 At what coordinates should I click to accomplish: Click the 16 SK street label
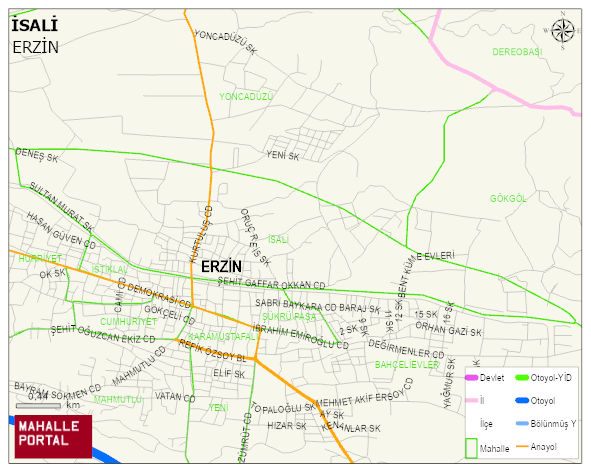(448, 313)
